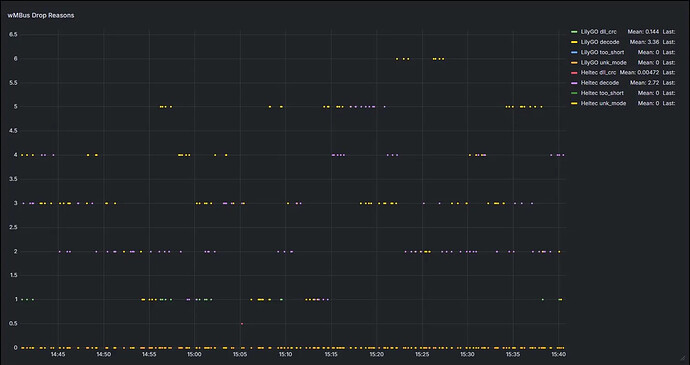This screenshot has height=365, width=690.
Task: Click the 'Mean: 0.144' legend value
Action: click(x=643, y=32)
